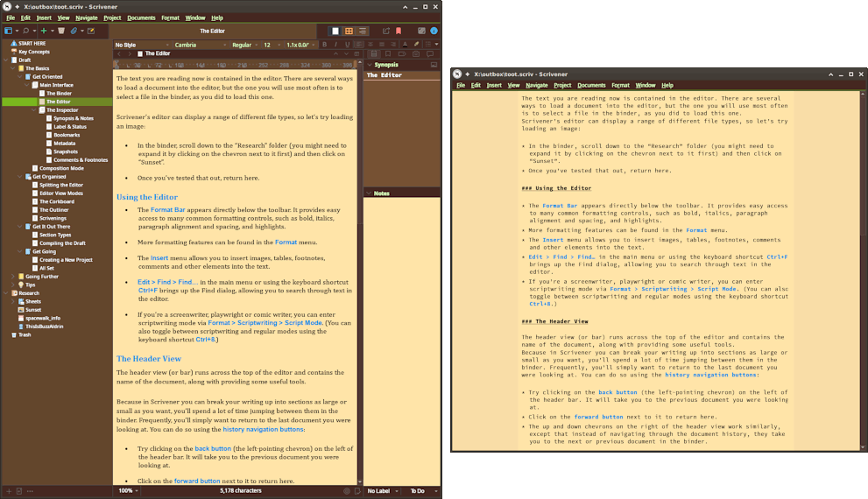The width and height of the screenshot is (868, 499).
Task: Open the No Label dropdown
Action: click(x=383, y=491)
